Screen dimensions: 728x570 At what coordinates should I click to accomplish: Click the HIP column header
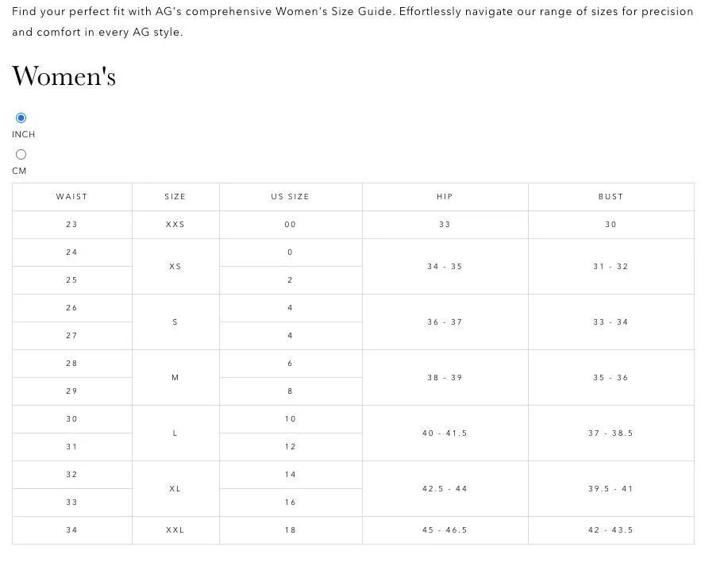tap(445, 197)
